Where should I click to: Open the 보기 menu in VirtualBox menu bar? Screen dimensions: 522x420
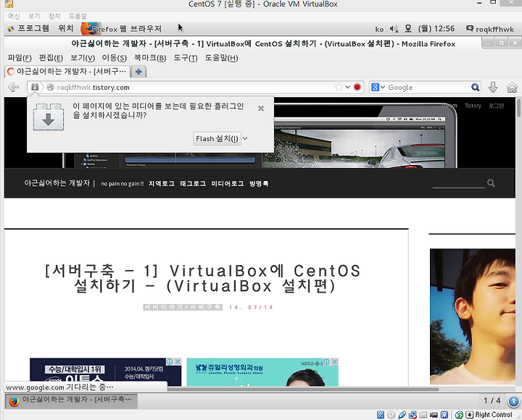point(34,16)
